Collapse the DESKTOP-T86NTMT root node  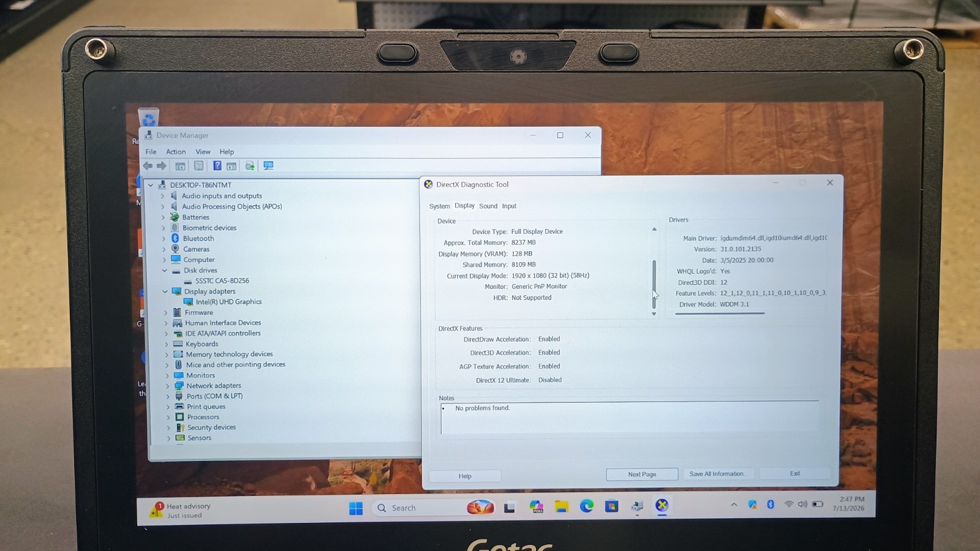pyautogui.click(x=151, y=185)
